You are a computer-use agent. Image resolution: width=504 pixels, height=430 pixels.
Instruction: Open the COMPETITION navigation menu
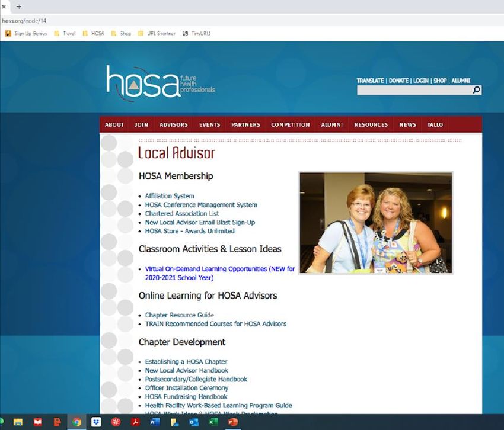[291, 124]
